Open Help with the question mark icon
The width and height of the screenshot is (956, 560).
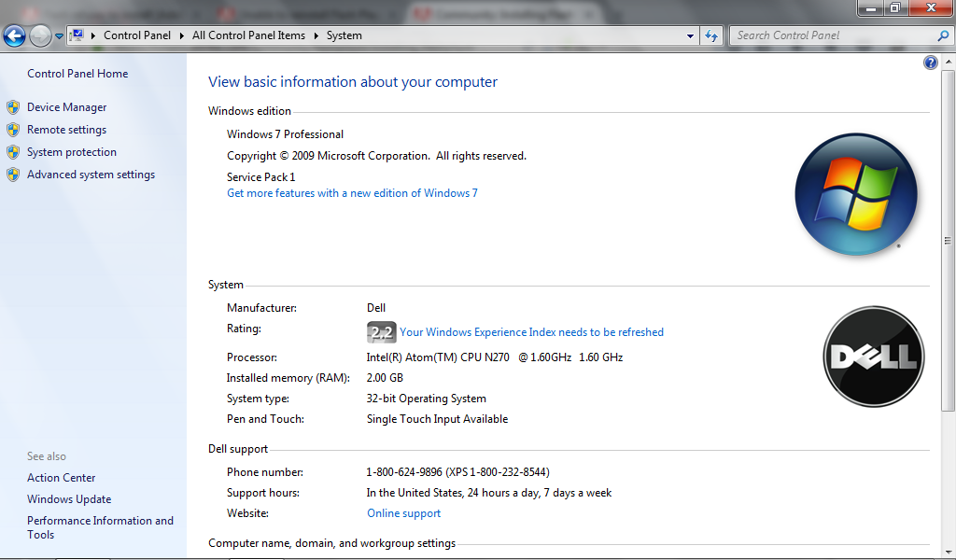[931, 63]
